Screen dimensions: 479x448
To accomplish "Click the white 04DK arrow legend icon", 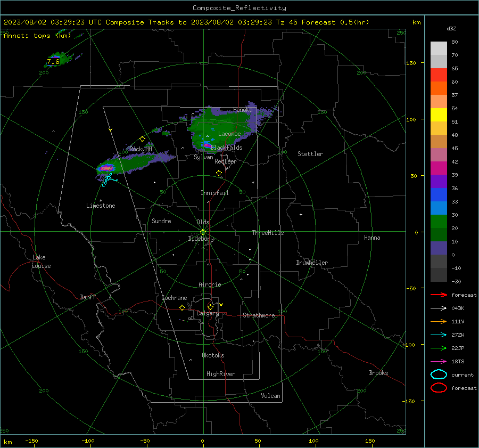I will 439,308.
